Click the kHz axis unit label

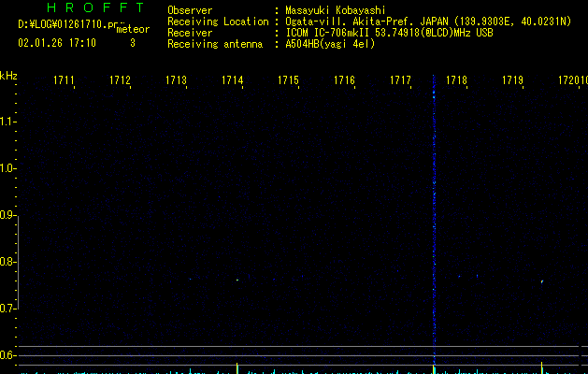(8, 76)
